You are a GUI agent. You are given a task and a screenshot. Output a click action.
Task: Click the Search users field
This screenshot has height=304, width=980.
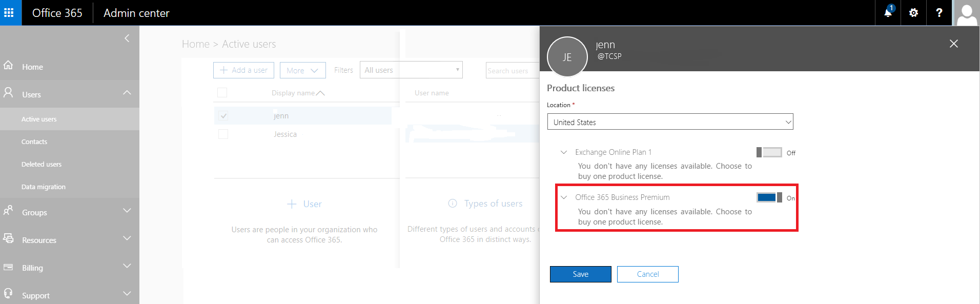pyautogui.click(x=512, y=71)
